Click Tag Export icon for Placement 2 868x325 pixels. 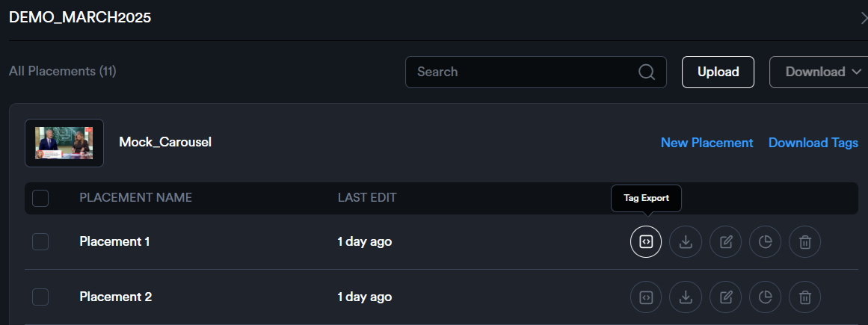646,297
